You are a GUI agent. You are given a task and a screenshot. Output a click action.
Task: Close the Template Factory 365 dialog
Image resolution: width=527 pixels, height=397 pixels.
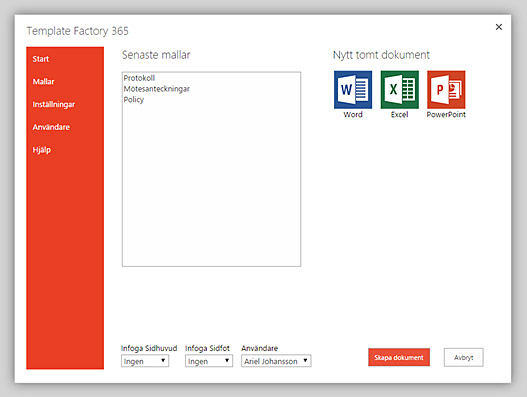pos(499,27)
